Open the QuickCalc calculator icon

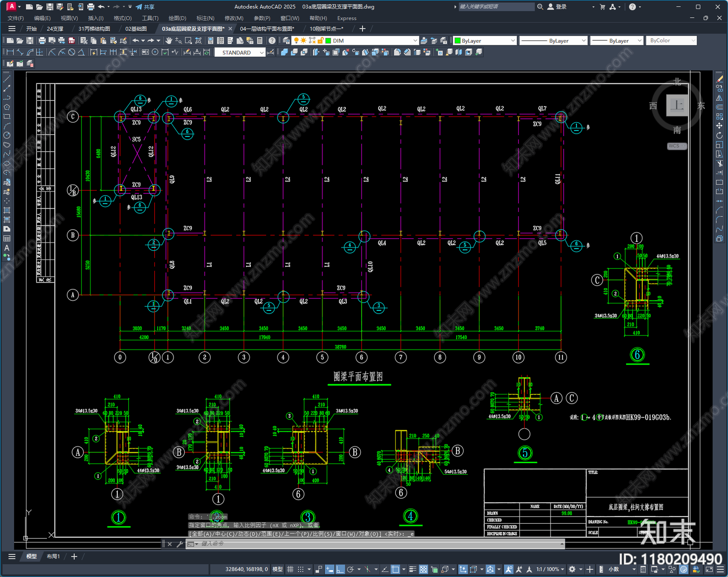pos(260,40)
